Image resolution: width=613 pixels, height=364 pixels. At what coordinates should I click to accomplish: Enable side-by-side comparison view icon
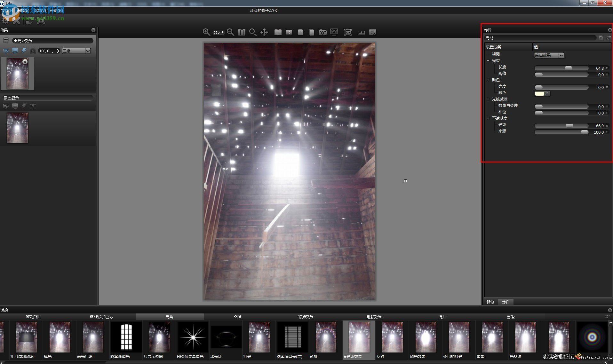click(278, 32)
